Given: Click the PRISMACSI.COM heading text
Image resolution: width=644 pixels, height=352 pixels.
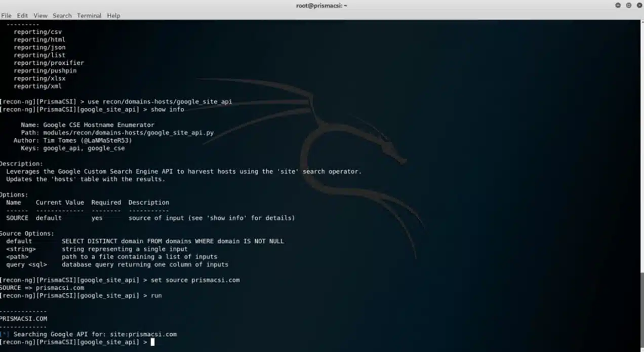Looking at the screenshot, I should point(24,318).
